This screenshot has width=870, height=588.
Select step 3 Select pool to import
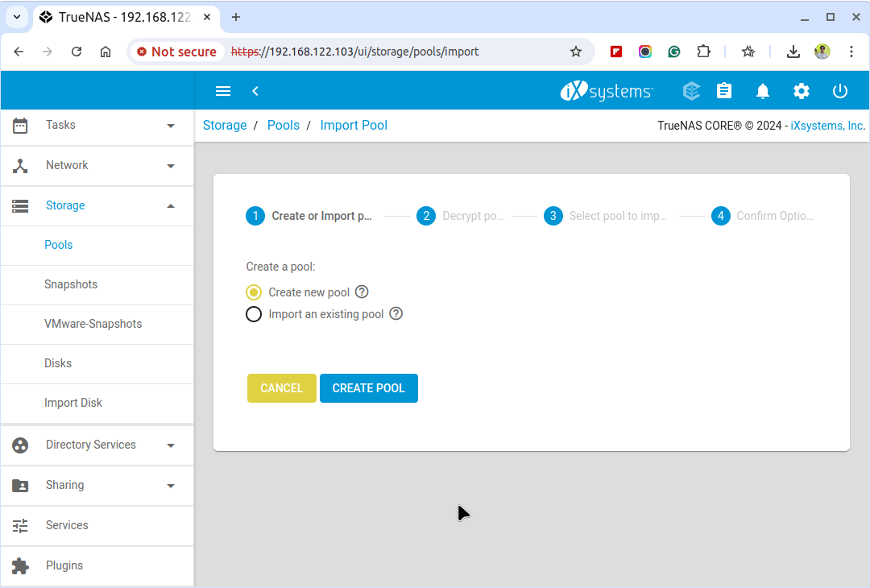[605, 216]
